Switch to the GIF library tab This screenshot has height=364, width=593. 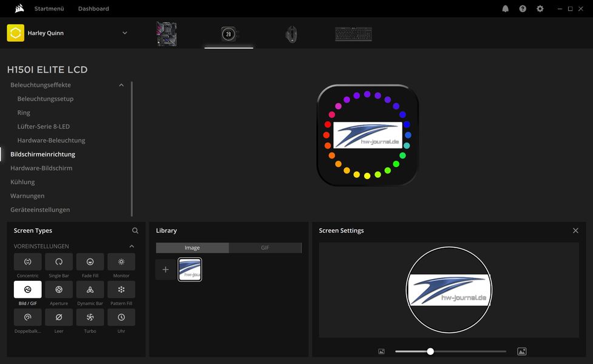coord(265,248)
